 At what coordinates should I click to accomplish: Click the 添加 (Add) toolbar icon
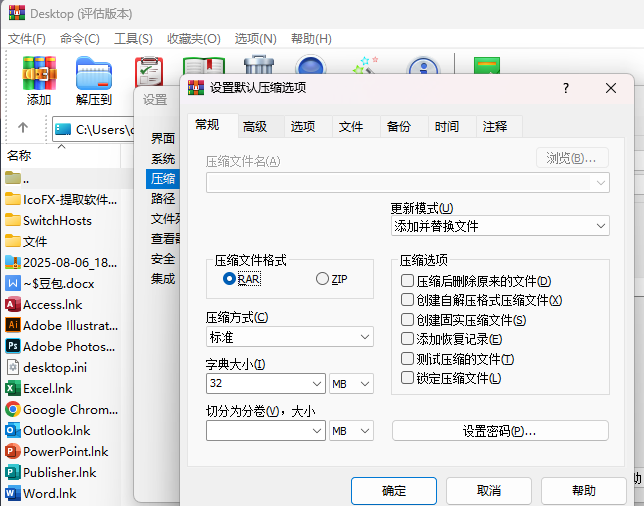tap(39, 80)
